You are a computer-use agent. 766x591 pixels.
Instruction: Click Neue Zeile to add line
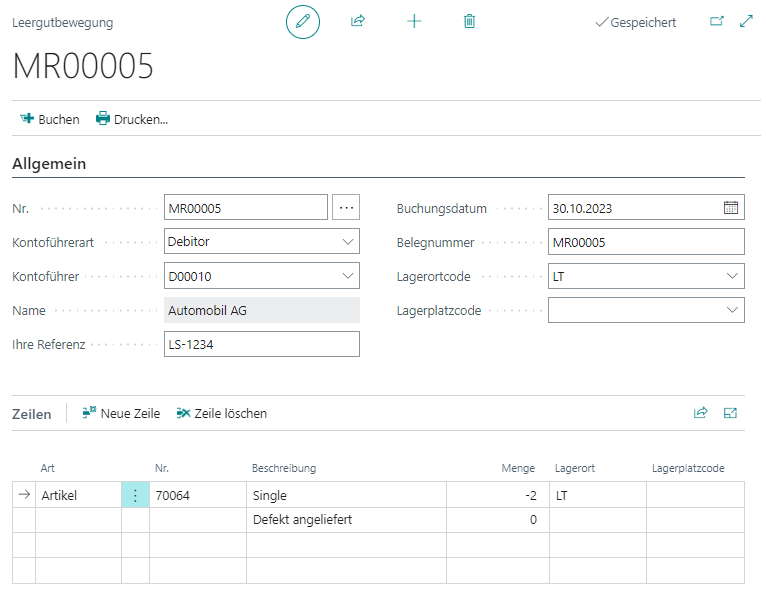point(121,413)
